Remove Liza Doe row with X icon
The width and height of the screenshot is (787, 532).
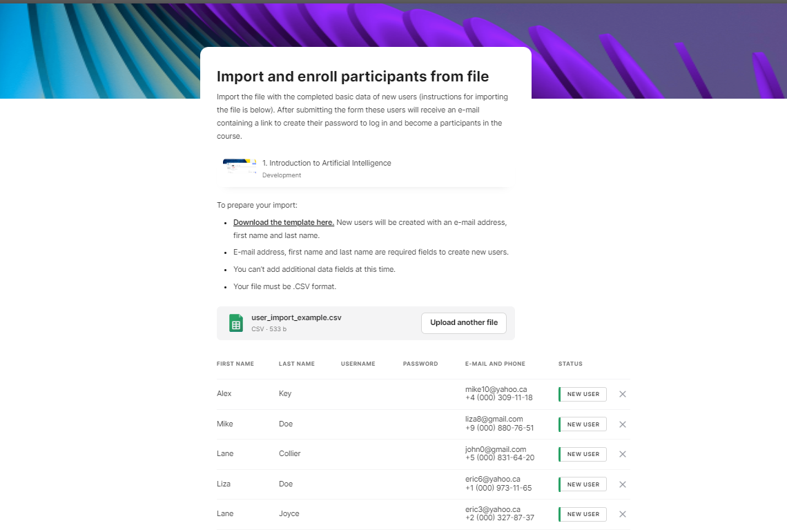[x=622, y=484]
